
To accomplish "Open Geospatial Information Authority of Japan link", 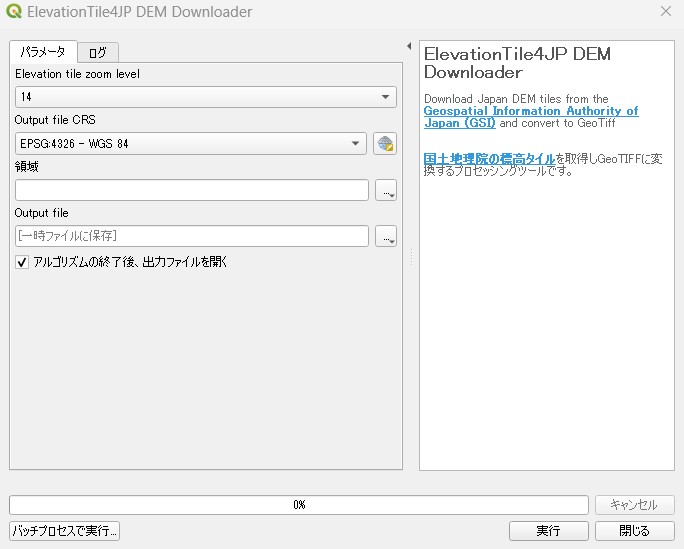I will (531, 117).
